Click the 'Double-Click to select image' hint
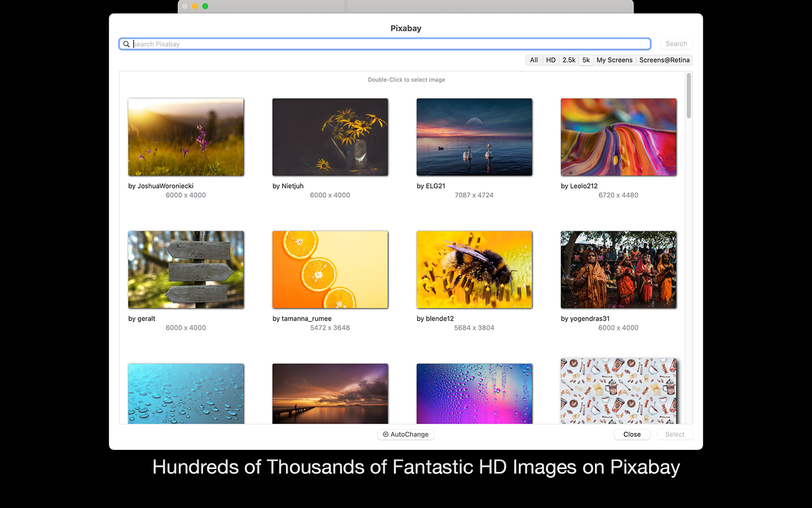 click(x=407, y=80)
